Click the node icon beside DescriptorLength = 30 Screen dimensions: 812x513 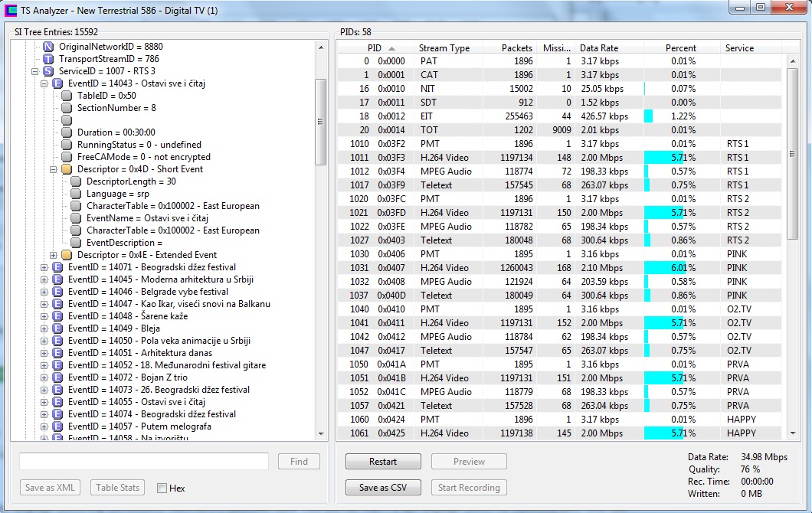tap(76, 181)
